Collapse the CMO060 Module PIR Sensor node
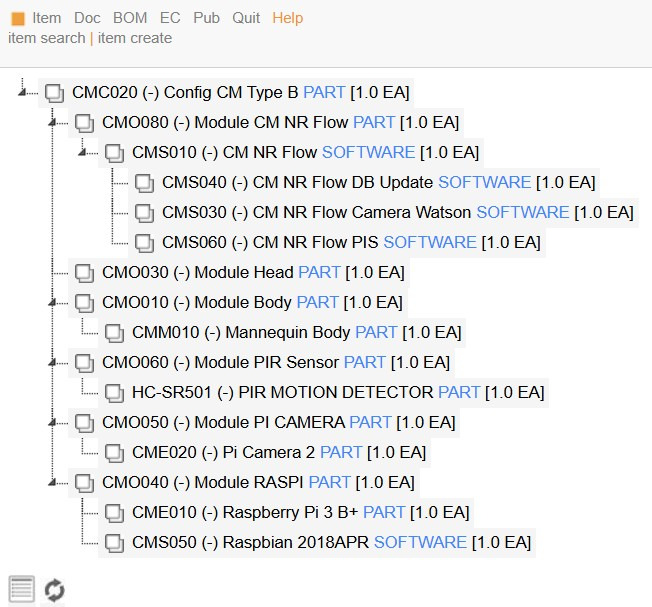This screenshot has height=607, width=652. tap(52, 363)
